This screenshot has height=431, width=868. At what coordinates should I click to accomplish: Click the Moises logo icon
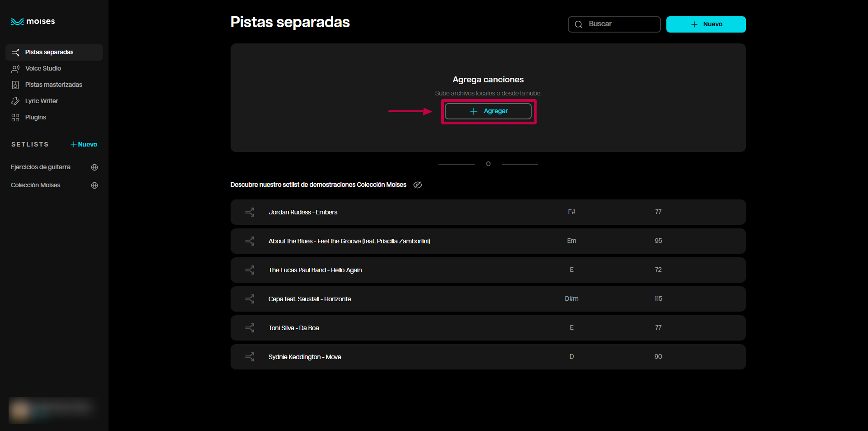click(x=17, y=22)
